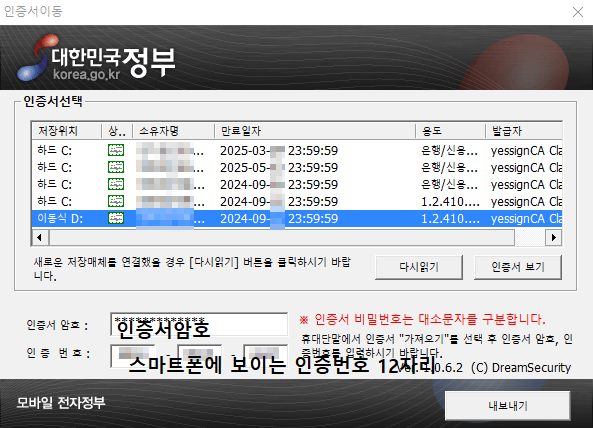This screenshot has height=428, width=593.
Task: Click the list's right scroll arrow
Action: (554, 237)
